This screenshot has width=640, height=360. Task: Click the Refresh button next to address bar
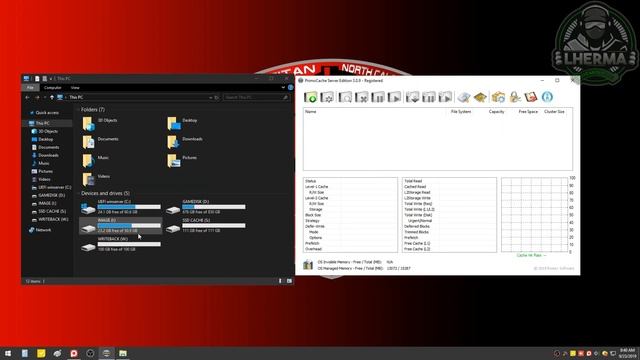[x=217, y=98]
